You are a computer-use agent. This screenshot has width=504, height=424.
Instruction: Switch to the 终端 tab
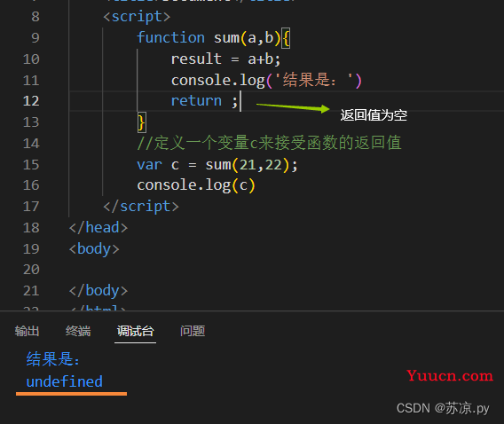pos(78,331)
